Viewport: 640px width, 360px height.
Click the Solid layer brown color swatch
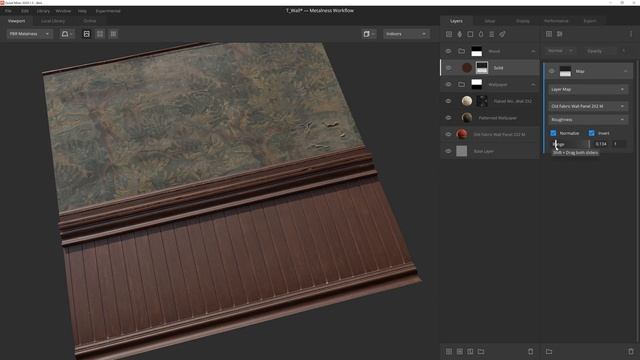467,68
